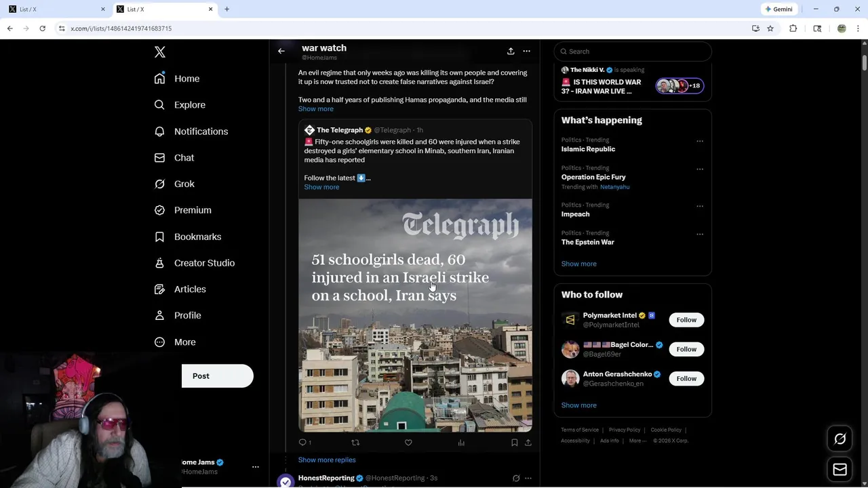Click browser Back arrow
The height and width of the screenshot is (488, 868).
tap(9, 28)
